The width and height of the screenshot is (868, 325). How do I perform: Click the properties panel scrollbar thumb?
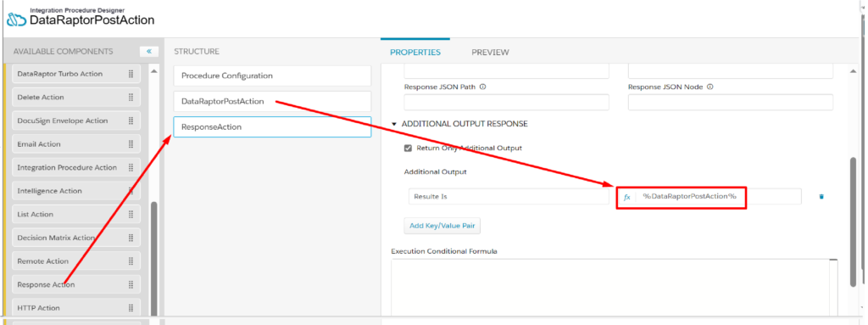pos(853,221)
